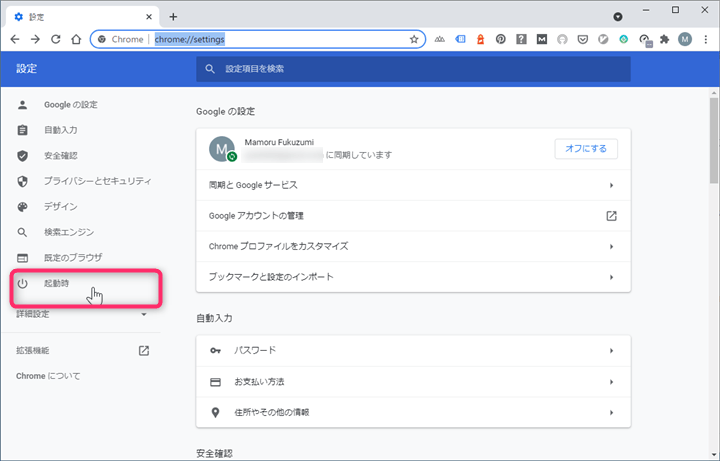Viewport: 720px width, 461px height.
Task: Open the パスワード settings row
Action: tap(413, 351)
